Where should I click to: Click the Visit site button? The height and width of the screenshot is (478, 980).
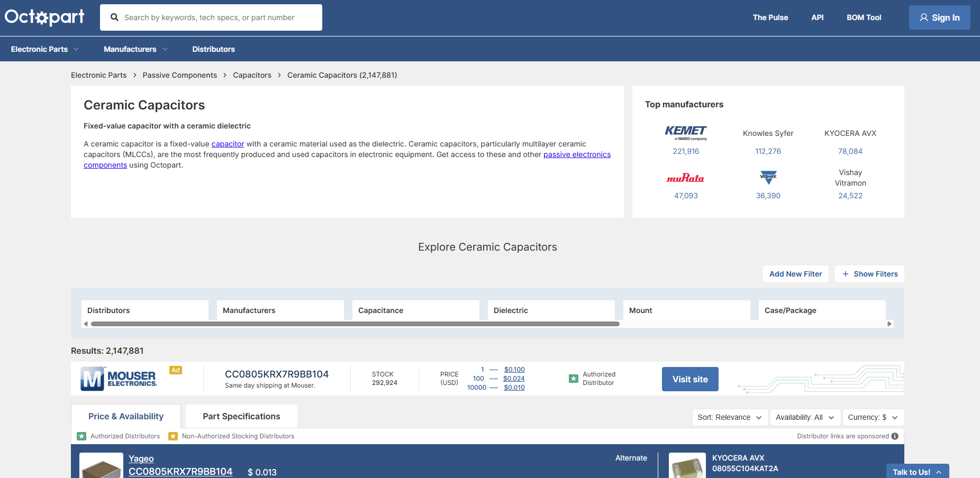[x=690, y=379]
